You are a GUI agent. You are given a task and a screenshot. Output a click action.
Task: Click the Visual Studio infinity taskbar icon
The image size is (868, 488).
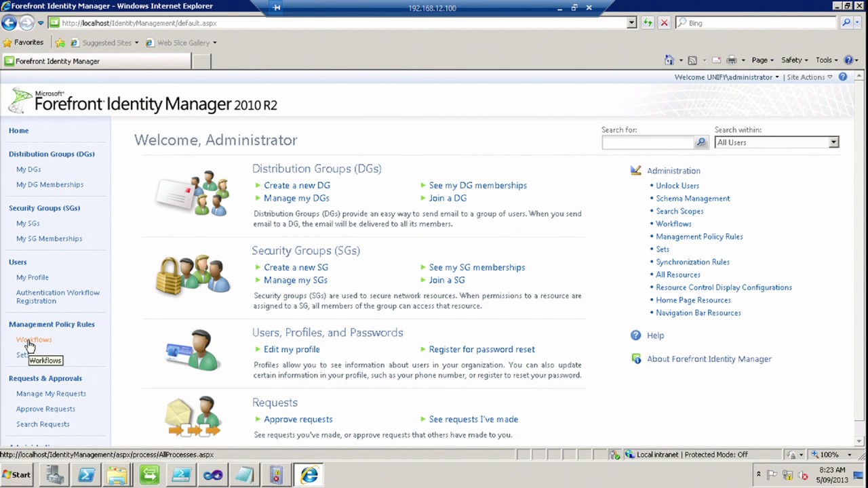pyautogui.click(x=213, y=475)
